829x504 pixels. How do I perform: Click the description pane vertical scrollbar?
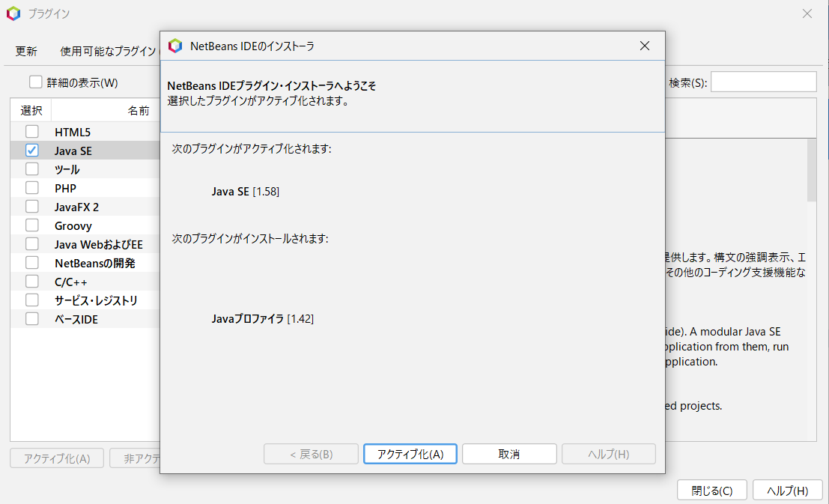812,170
